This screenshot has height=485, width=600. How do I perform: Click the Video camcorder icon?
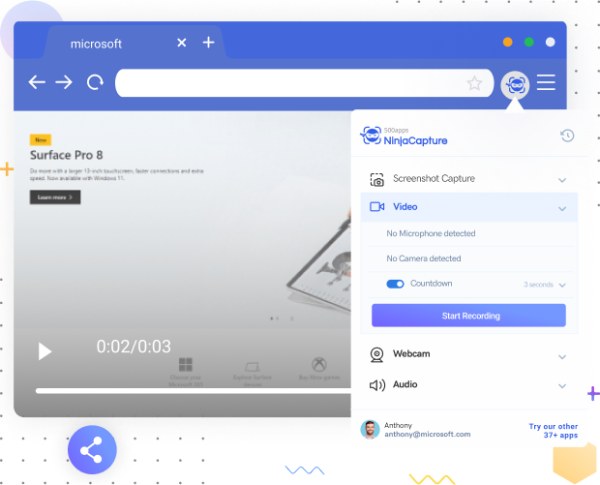pos(377,207)
